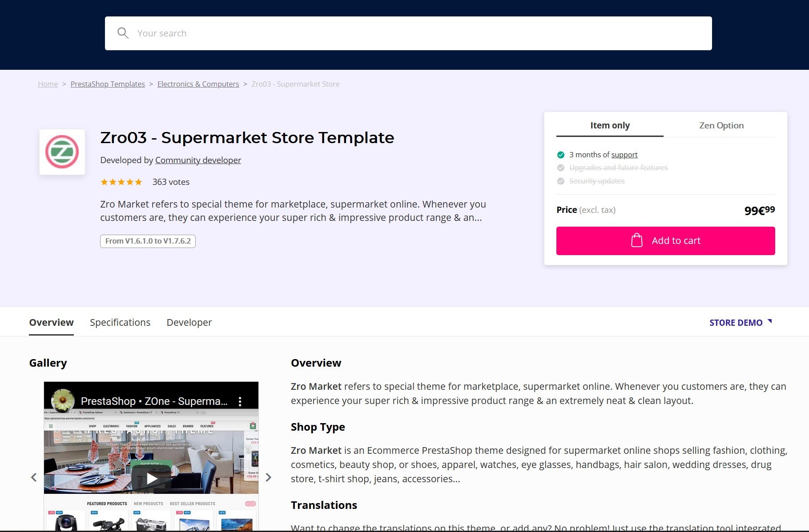The width and height of the screenshot is (809, 532).
Task: Click the 'Shop Type' heading
Action: pyautogui.click(x=318, y=427)
